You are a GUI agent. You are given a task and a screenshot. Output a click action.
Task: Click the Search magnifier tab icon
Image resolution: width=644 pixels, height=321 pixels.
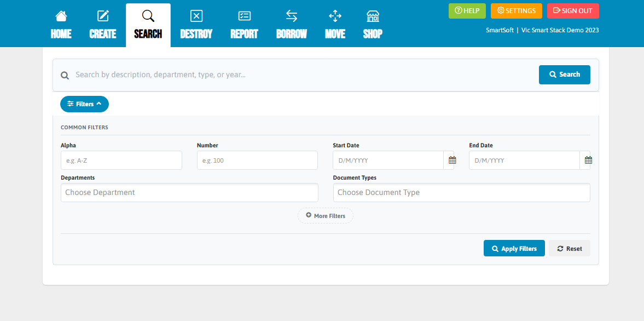pyautogui.click(x=148, y=16)
